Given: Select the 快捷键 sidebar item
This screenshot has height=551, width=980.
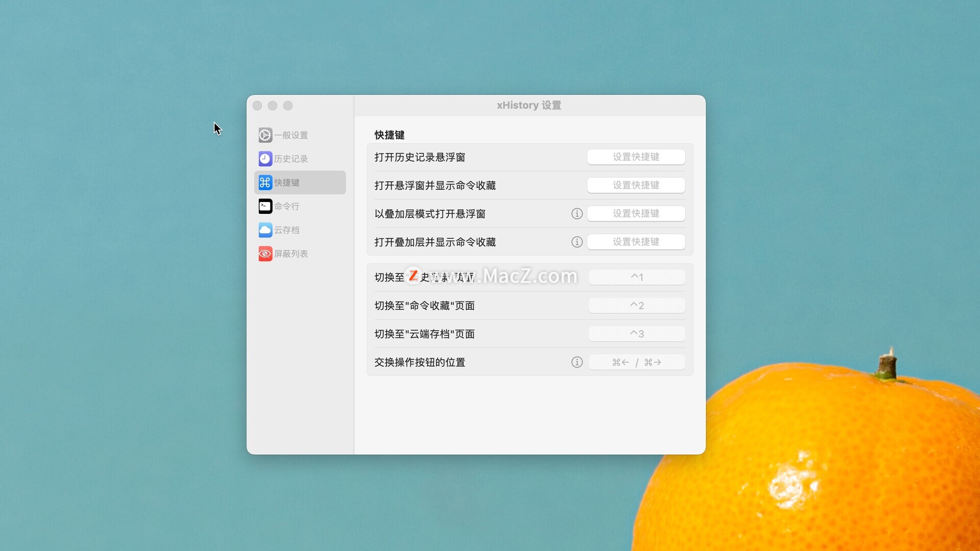Looking at the screenshot, I should pos(300,183).
